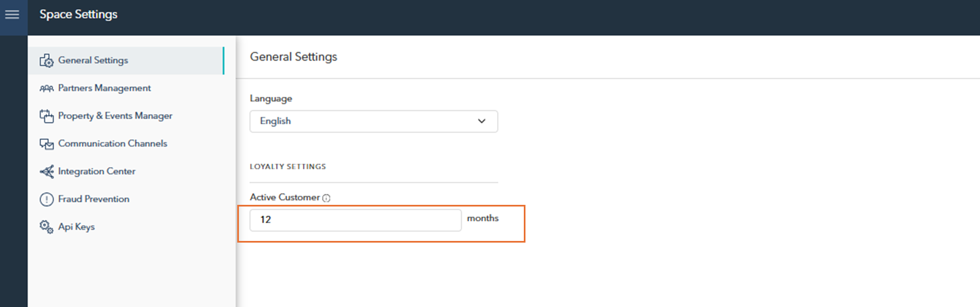980x307 pixels.
Task: Open the hamburger menu icon
Action: (x=12, y=15)
